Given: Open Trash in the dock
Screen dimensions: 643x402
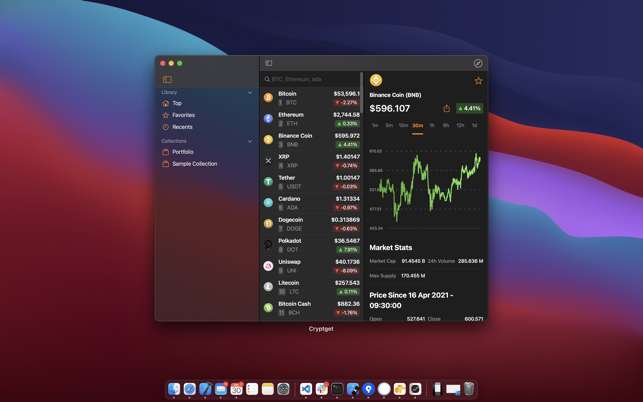Looking at the screenshot, I should (x=469, y=388).
